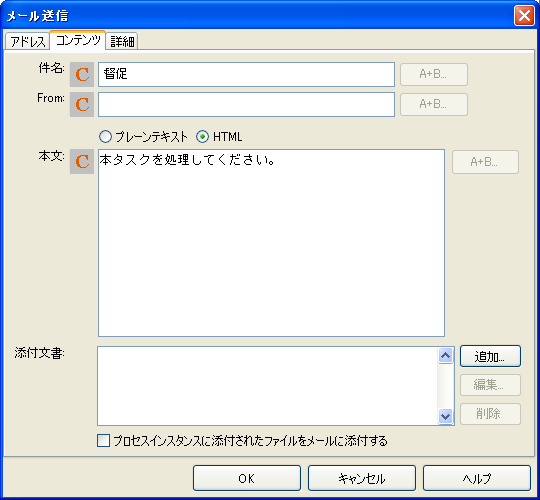540x500 pixels.
Task: Open the 詳細 tab
Action: (122, 42)
